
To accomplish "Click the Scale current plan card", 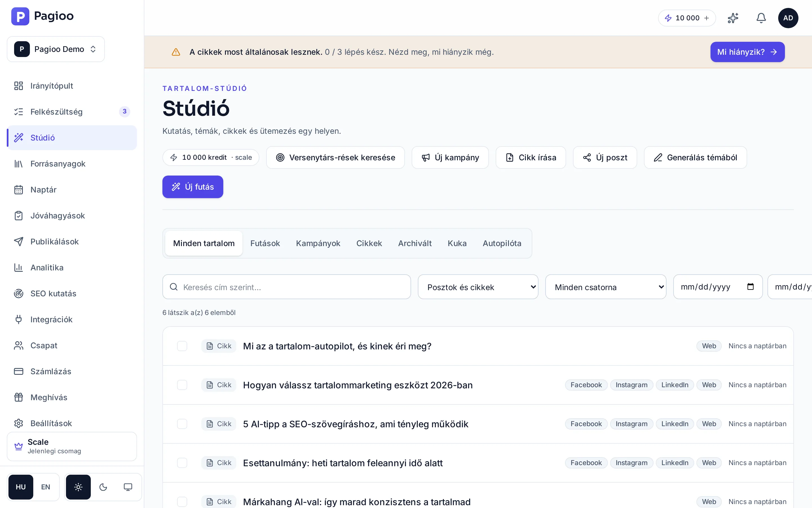I will coord(72,446).
